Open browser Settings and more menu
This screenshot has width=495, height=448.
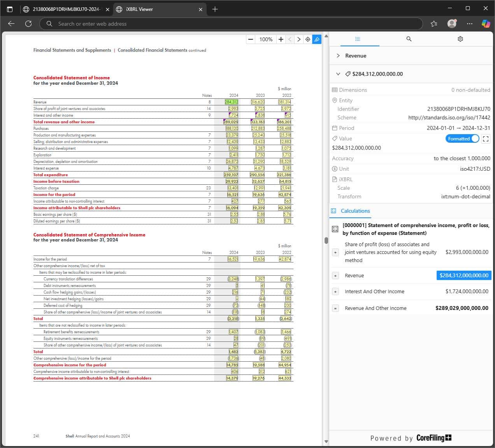(470, 24)
